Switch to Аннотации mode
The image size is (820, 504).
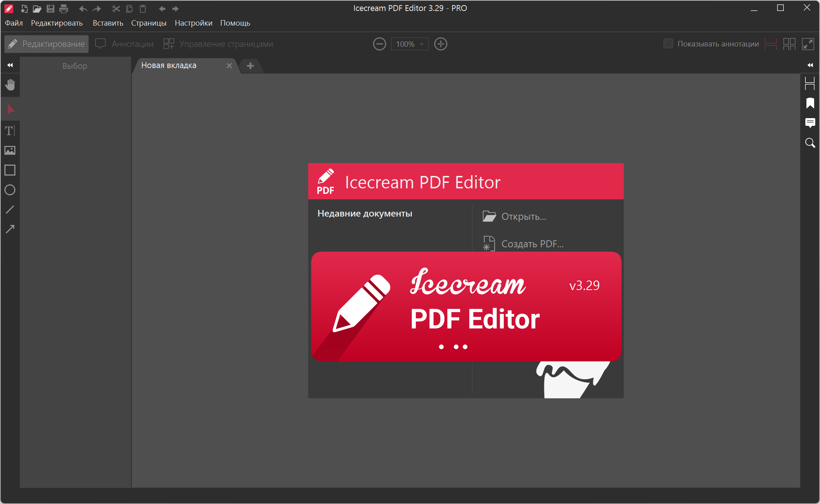(124, 44)
